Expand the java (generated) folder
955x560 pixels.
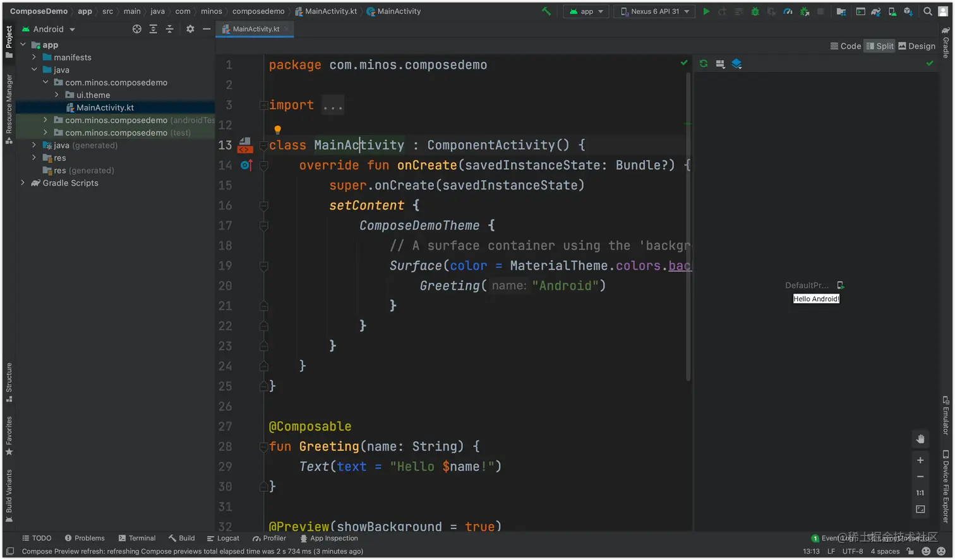(34, 145)
